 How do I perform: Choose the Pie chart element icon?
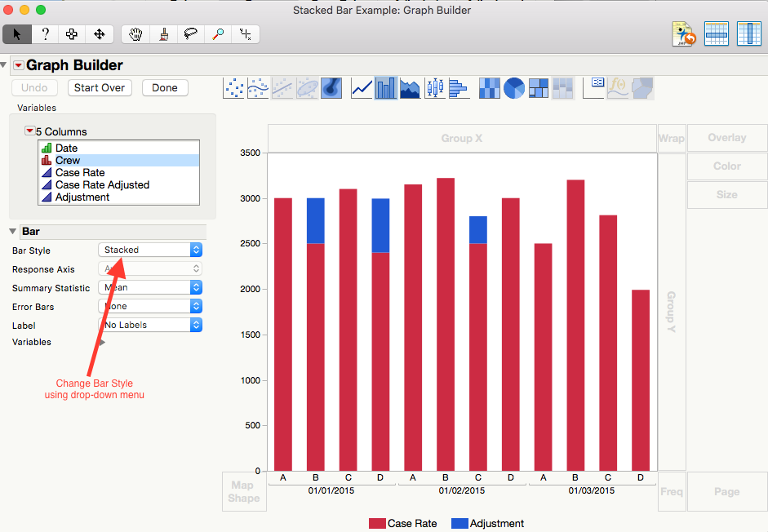pos(514,88)
